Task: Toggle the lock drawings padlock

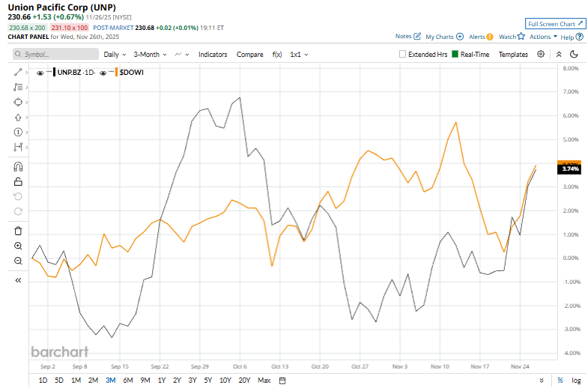Action: (18, 181)
